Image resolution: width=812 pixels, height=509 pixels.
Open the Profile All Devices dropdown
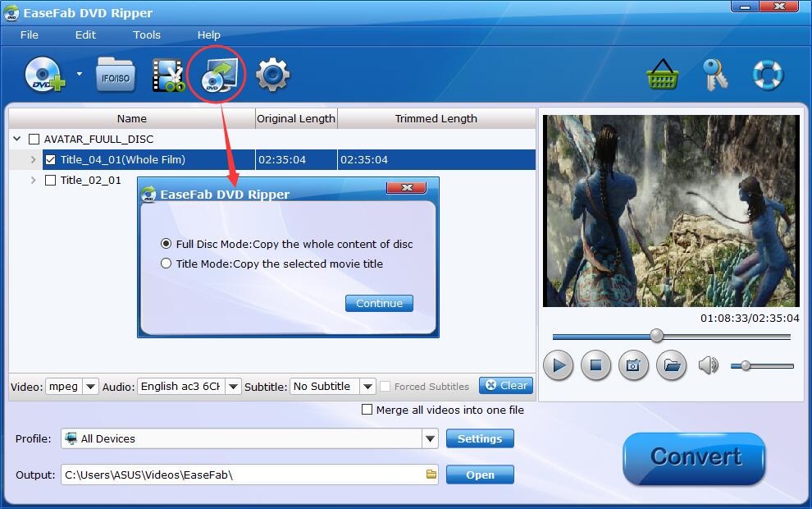tap(430, 438)
